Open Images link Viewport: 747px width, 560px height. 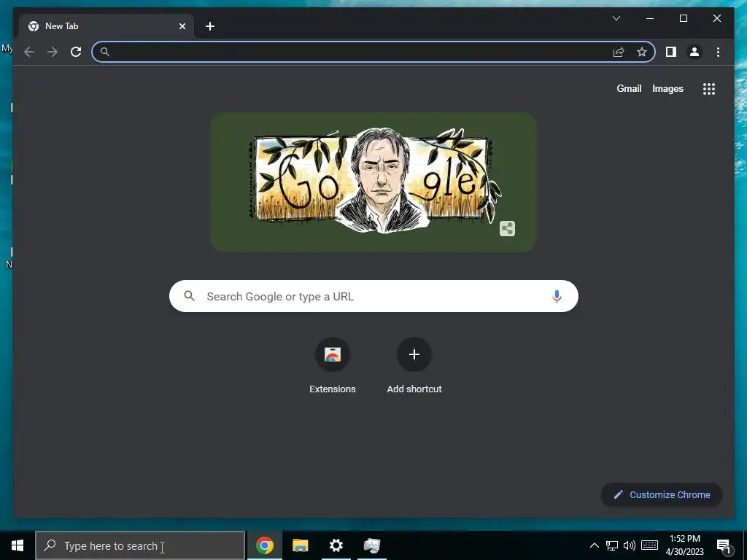tap(667, 88)
